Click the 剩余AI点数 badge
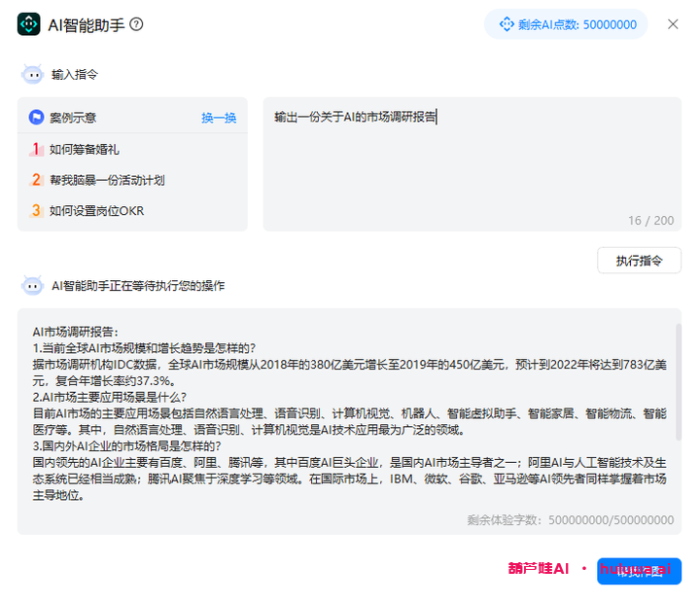Screen dimensions: 700x603 coord(566,24)
